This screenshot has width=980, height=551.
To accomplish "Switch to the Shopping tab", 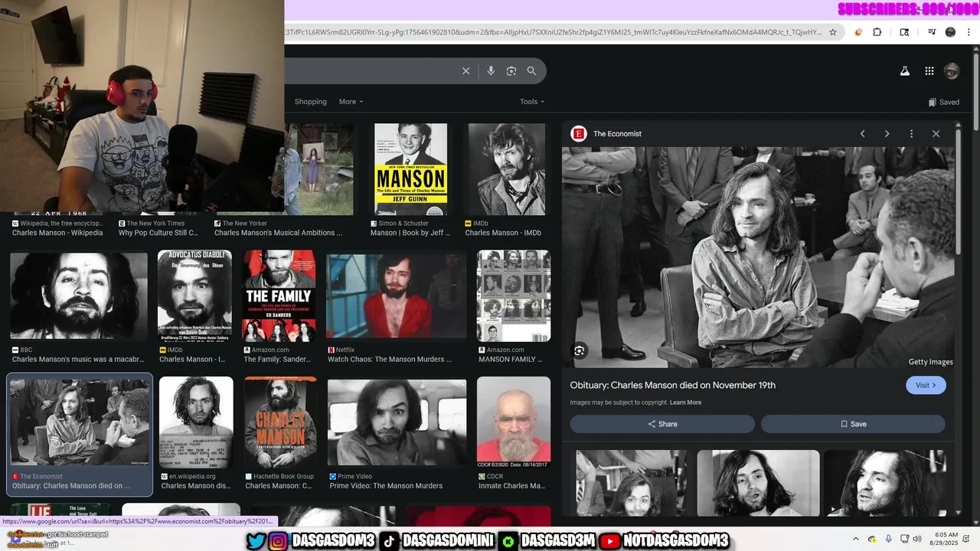I will 310,102.
